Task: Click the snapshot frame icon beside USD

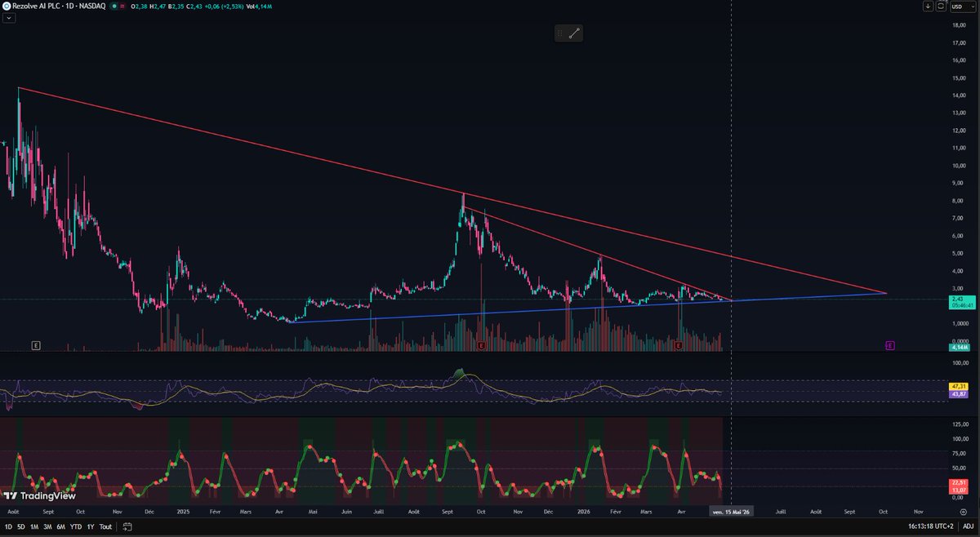Action: tap(942, 6)
